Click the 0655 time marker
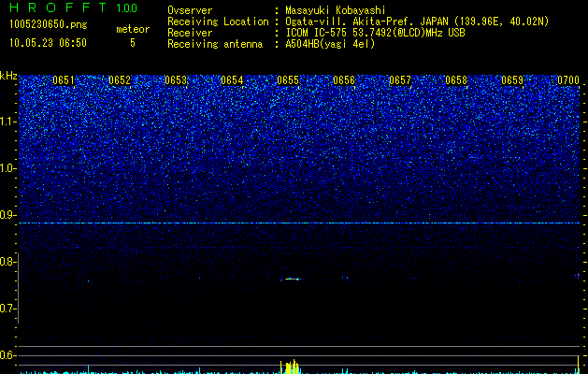 coord(288,80)
